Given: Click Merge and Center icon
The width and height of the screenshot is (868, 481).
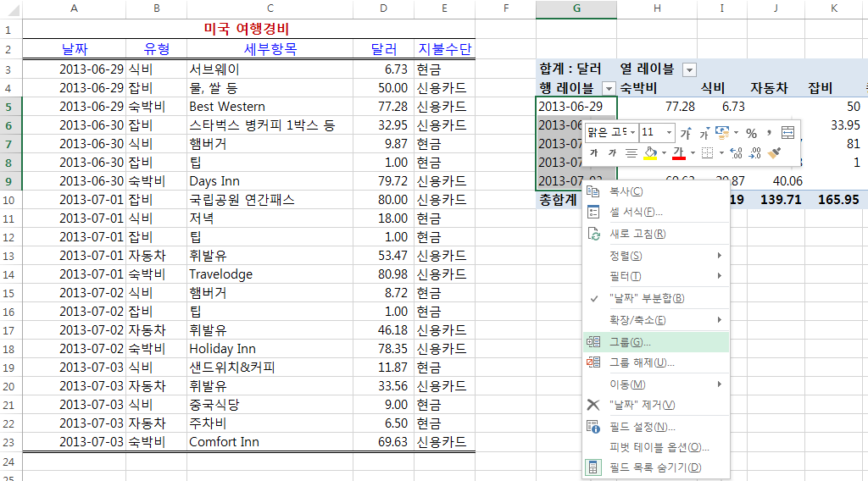Looking at the screenshot, I should coord(787,133).
